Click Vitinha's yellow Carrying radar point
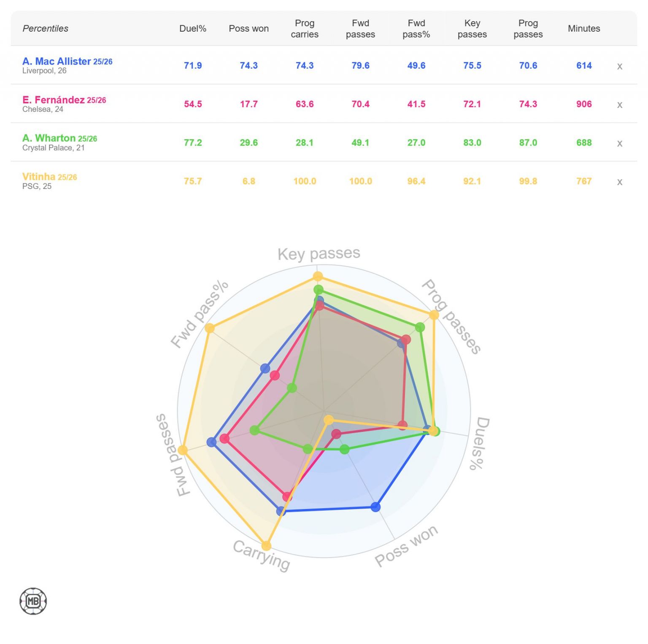Screen dimensions: 648x644 (266, 545)
